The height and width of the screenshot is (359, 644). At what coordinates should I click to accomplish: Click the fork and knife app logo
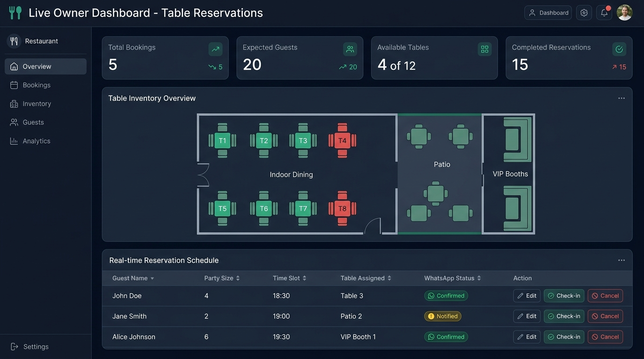[x=15, y=13]
